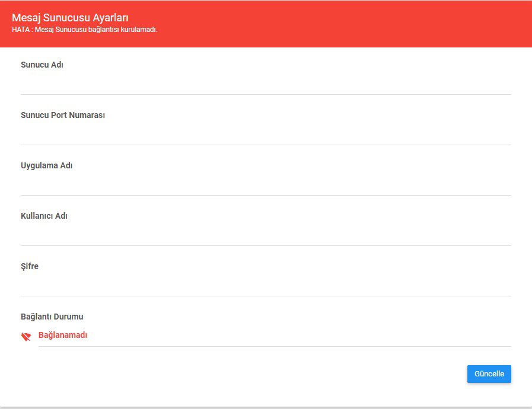Click the line beneath Bağlanamadı status

click(x=273, y=346)
